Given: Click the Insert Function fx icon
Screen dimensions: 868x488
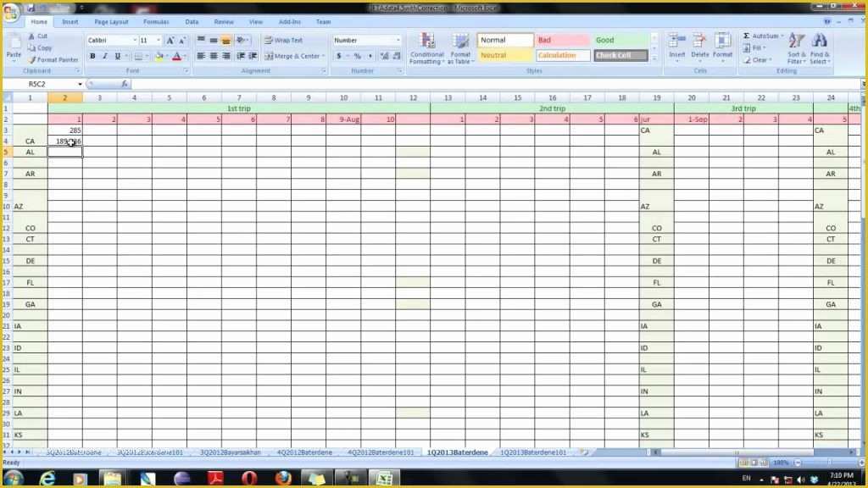Looking at the screenshot, I should tap(125, 84).
